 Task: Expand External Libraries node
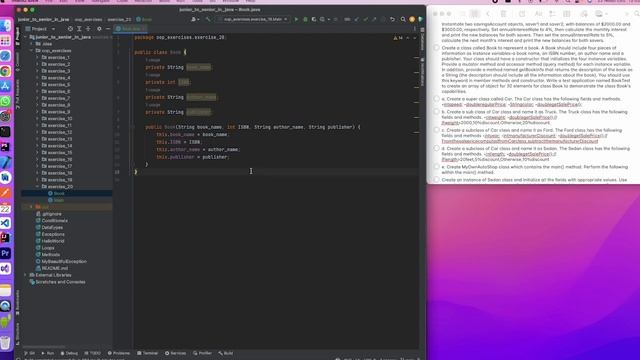[x=25, y=275]
